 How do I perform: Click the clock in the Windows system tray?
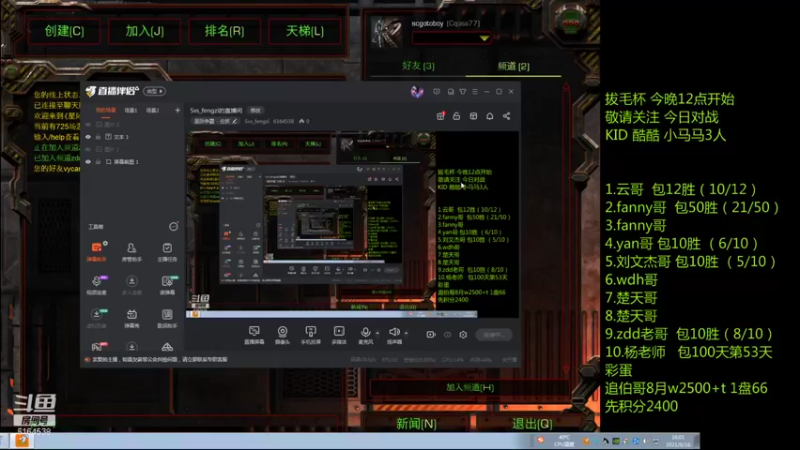coord(679,441)
